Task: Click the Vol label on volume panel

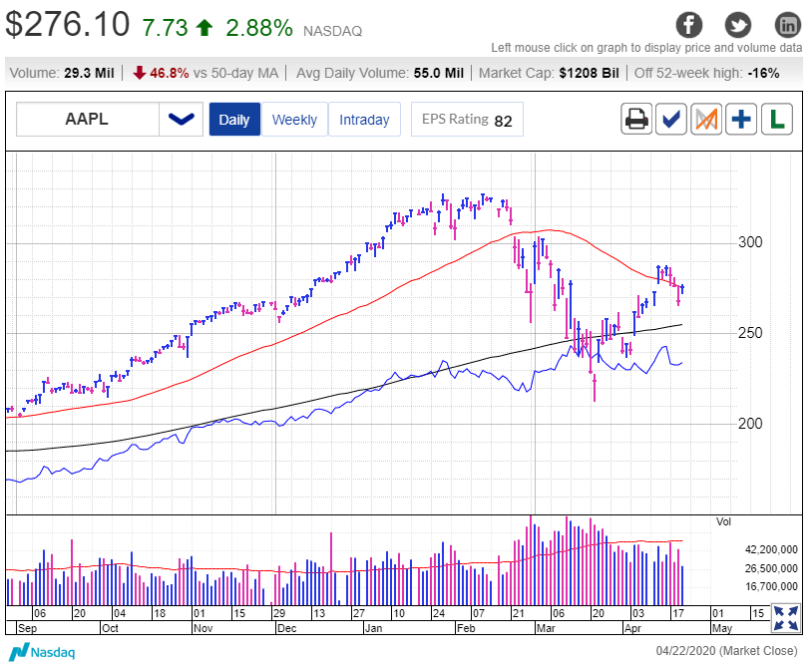Action: click(x=723, y=521)
